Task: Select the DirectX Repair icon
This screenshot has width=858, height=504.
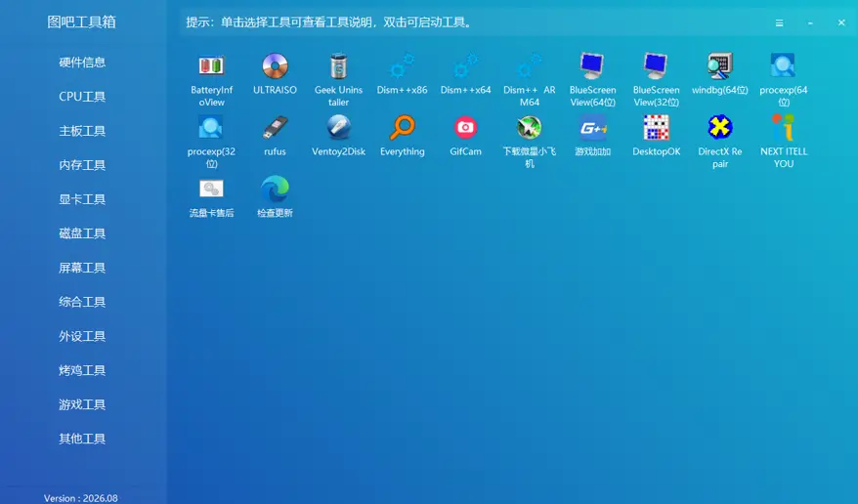Action: click(x=719, y=127)
